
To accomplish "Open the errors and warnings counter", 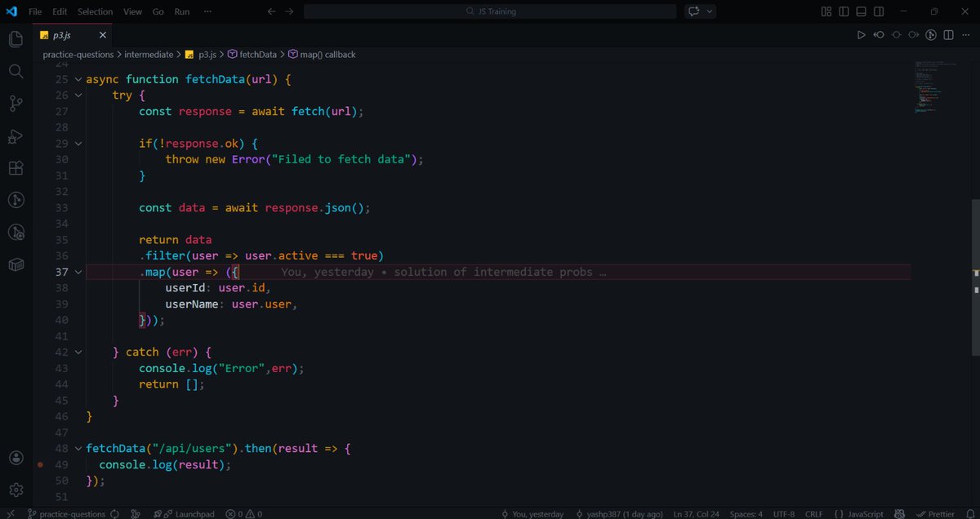I will (x=244, y=514).
